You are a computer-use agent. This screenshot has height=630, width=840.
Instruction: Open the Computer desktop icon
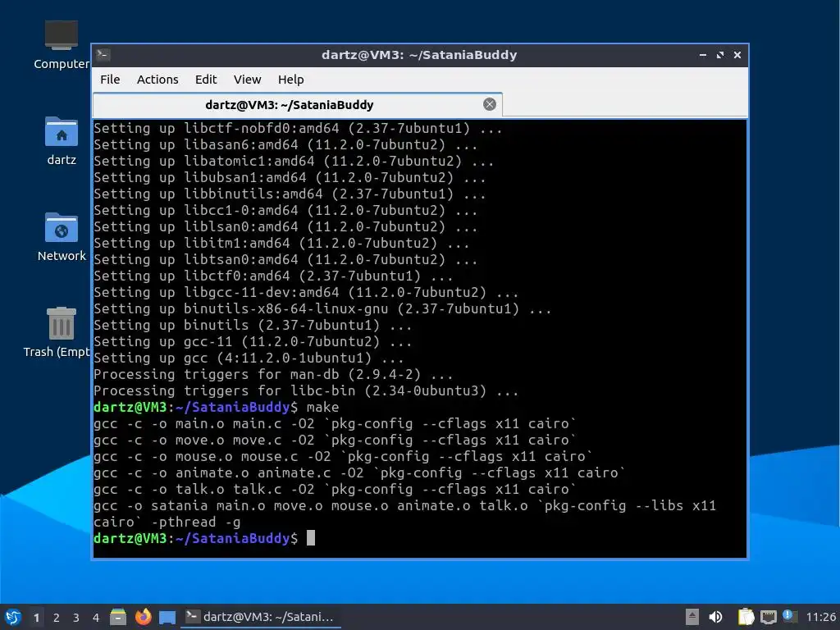[61, 44]
